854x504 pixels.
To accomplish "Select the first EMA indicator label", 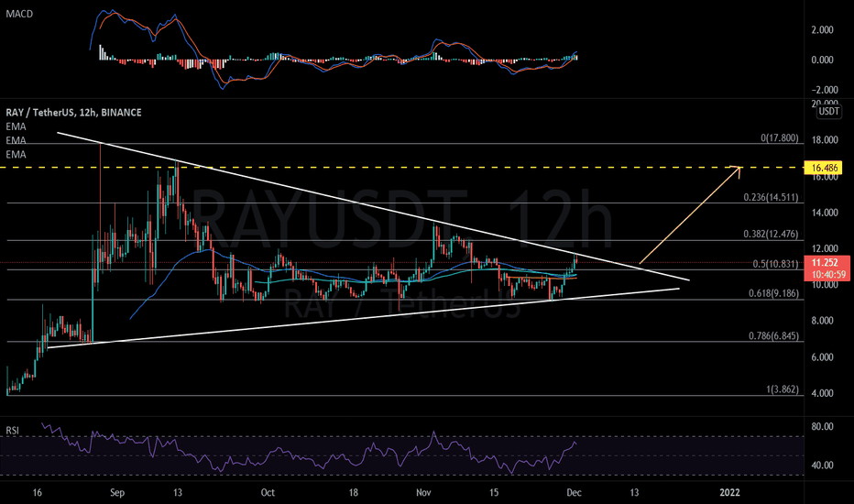I will tap(16, 126).
